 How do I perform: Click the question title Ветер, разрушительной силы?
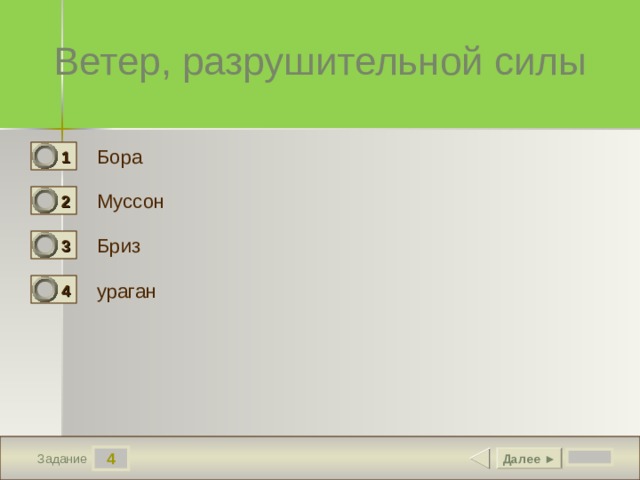(320, 62)
